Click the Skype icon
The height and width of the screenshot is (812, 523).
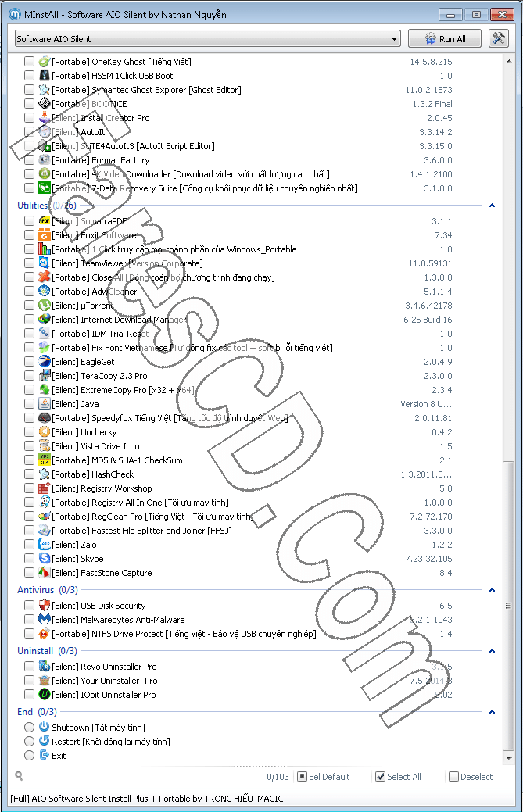[x=45, y=558]
